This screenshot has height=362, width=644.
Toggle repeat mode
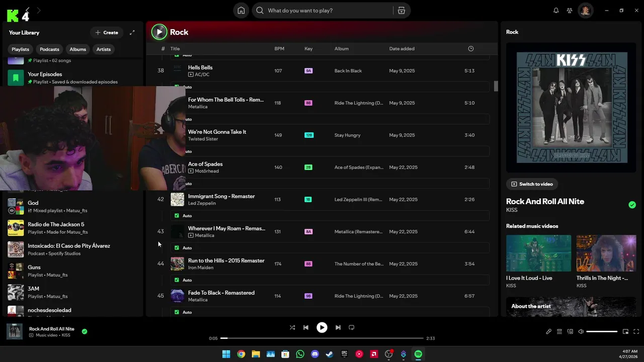point(352,327)
